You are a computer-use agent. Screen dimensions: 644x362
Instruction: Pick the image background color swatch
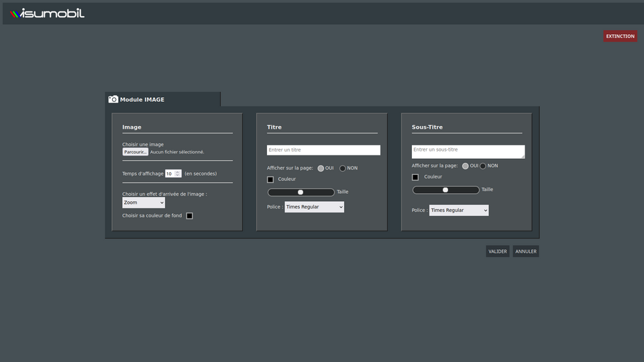pyautogui.click(x=189, y=216)
